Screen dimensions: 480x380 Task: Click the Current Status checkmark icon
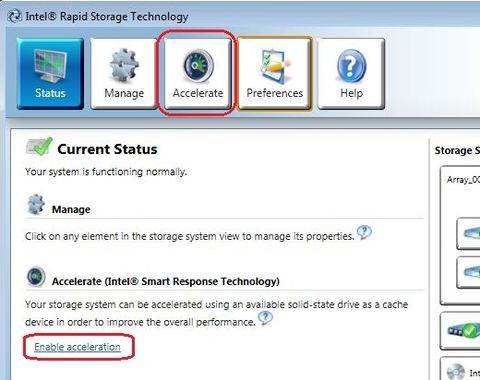39,146
